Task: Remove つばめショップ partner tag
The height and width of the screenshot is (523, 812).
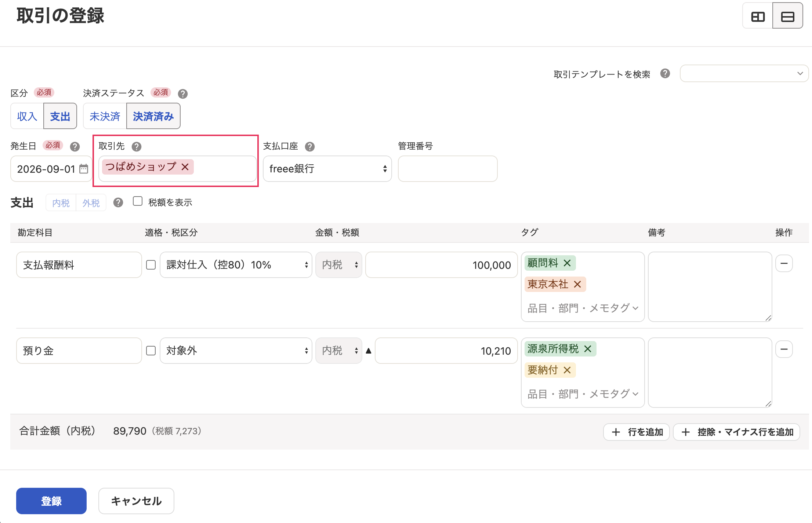Action: coord(185,167)
